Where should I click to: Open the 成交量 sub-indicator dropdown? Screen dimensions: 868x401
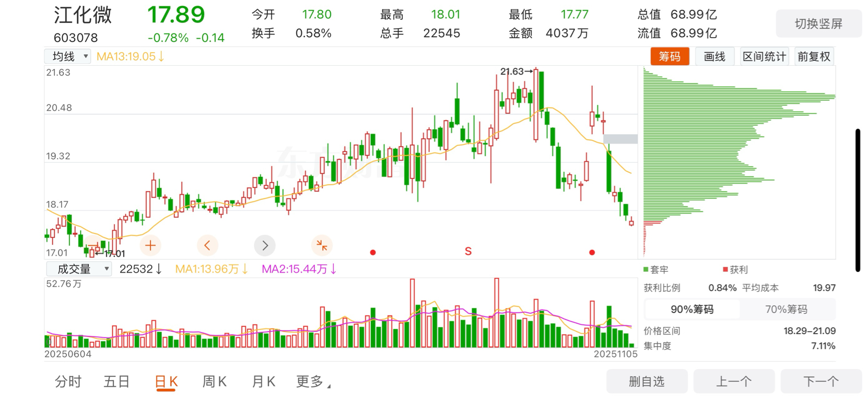(x=79, y=269)
